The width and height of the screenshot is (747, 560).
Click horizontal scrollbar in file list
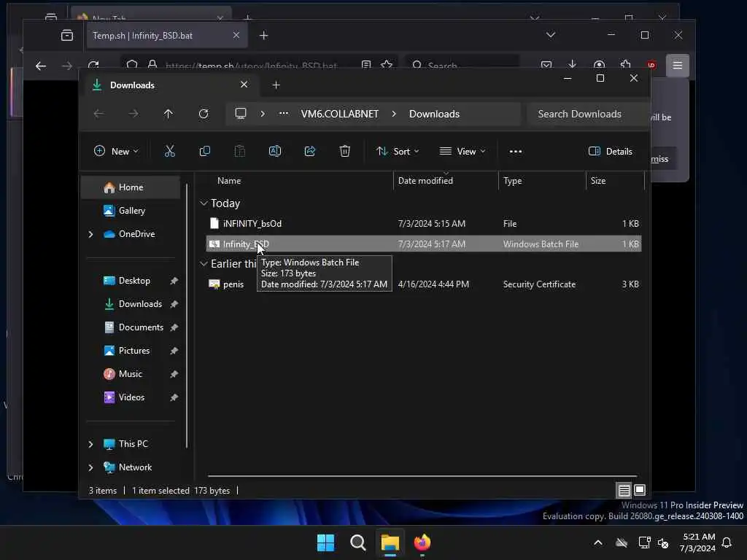[x=422, y=475]
